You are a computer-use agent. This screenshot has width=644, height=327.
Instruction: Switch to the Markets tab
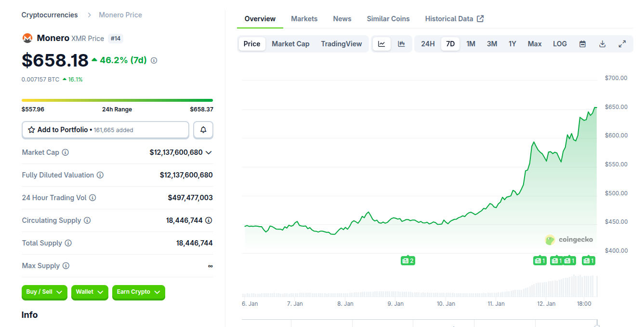pyautogui.click(x=304, y=19)
